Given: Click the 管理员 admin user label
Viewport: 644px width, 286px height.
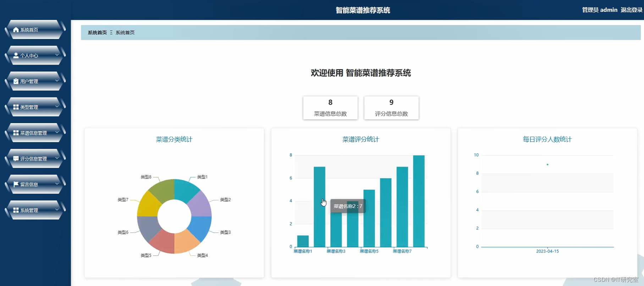Looking at the screenshot, I should 600,10.
